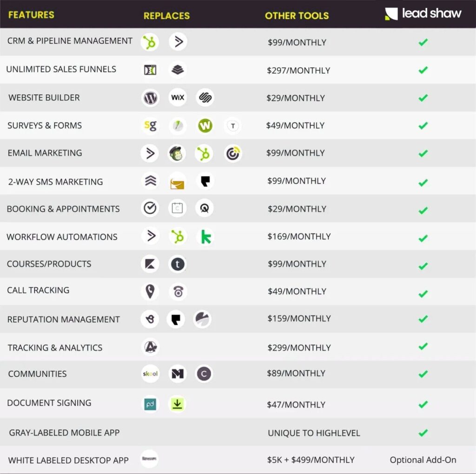
Task: Click the $297/MONTHLY price text
Action: click(298, 70)
